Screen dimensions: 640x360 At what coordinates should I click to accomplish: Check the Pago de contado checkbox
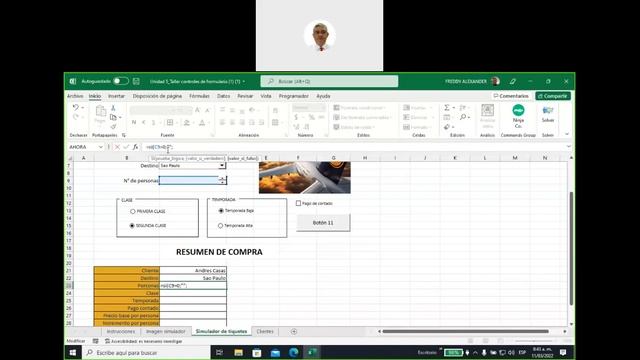298,203
